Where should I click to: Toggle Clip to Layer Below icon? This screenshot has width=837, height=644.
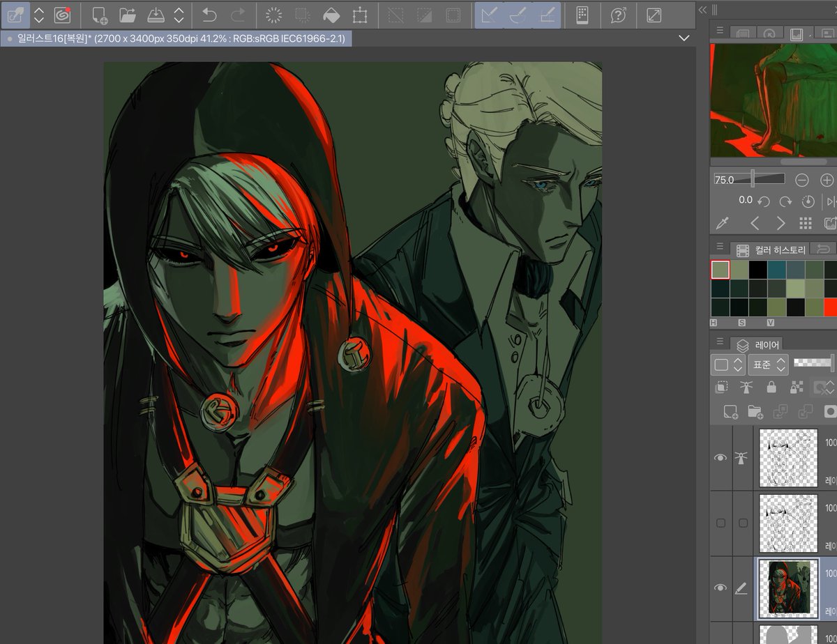tap(722, 387)
